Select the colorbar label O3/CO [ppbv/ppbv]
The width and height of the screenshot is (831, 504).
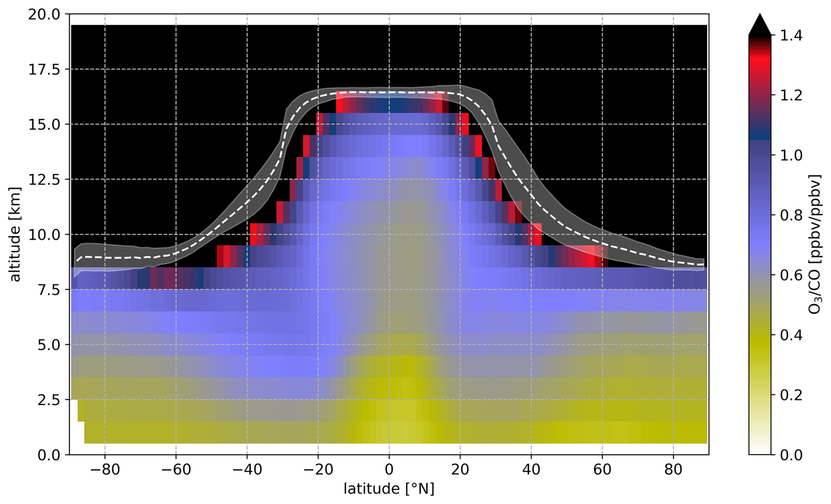tap(815, 245)
